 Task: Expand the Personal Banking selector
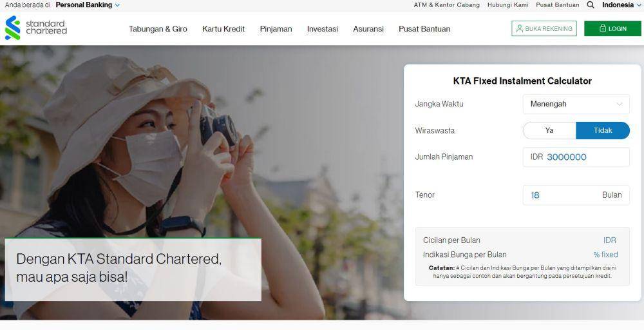click(x=88, y=5)
